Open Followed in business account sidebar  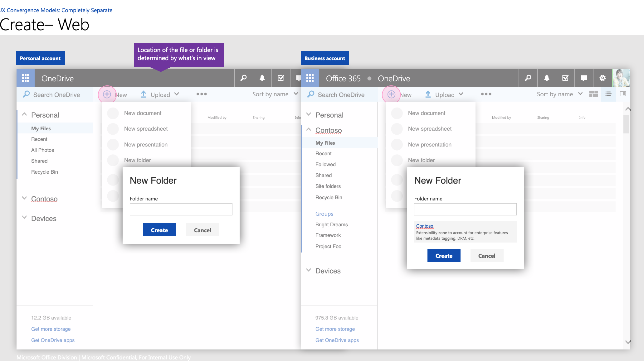coord(325,164)
